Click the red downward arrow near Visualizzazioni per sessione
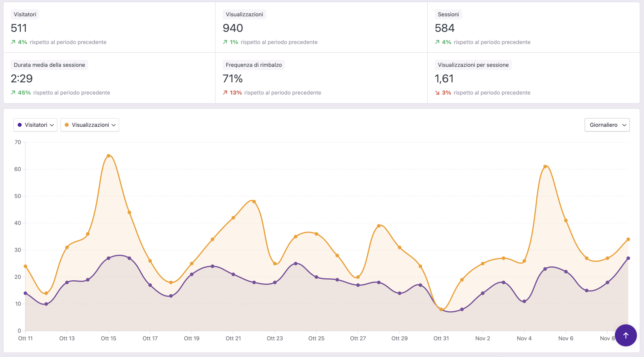 point(437,93)
